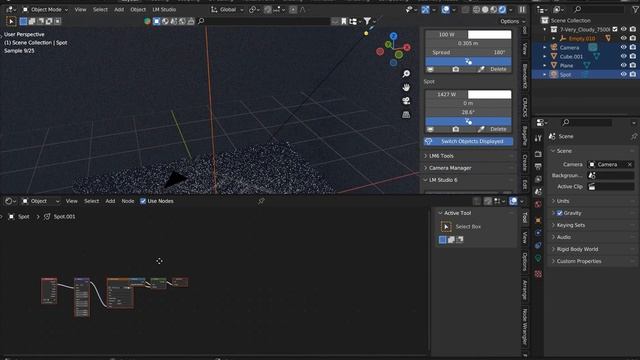
Task: Open the Global transform orientation dropdown
Action: (227, 9)
